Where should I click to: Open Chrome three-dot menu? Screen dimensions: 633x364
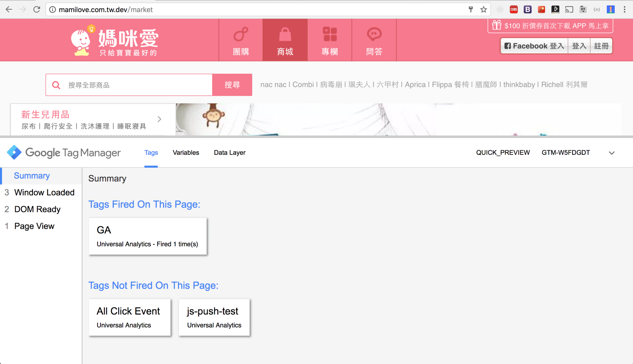[624, 10]
